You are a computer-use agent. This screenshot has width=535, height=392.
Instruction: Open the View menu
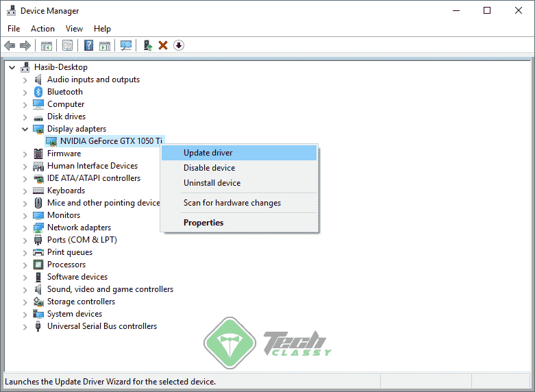[x=74, y=29]
